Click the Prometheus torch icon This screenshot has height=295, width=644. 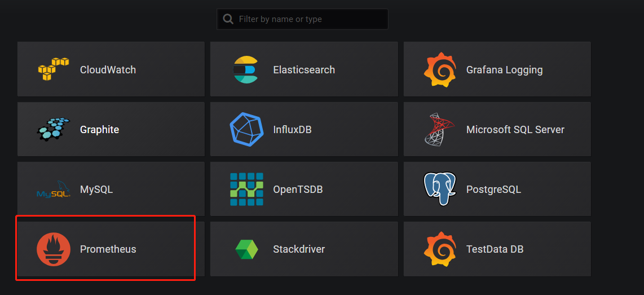54,249
